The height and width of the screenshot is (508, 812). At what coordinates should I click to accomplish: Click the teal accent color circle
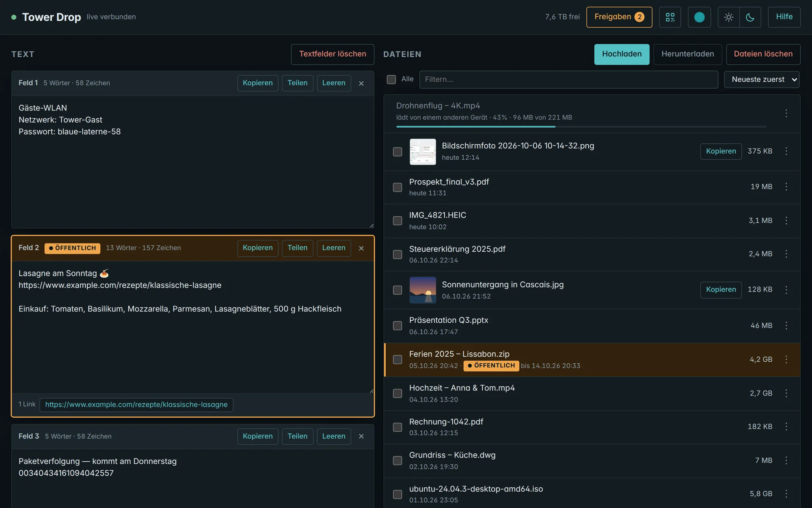[x=699, y=17]
